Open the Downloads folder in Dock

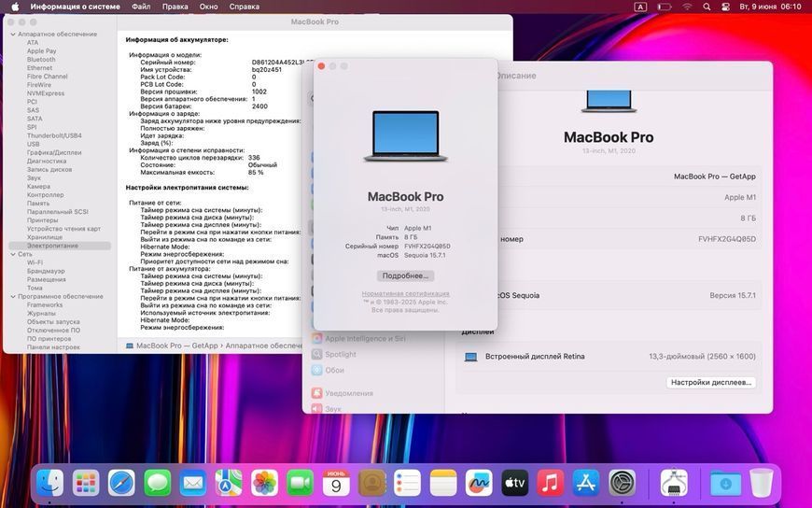(x=725, y=483)
